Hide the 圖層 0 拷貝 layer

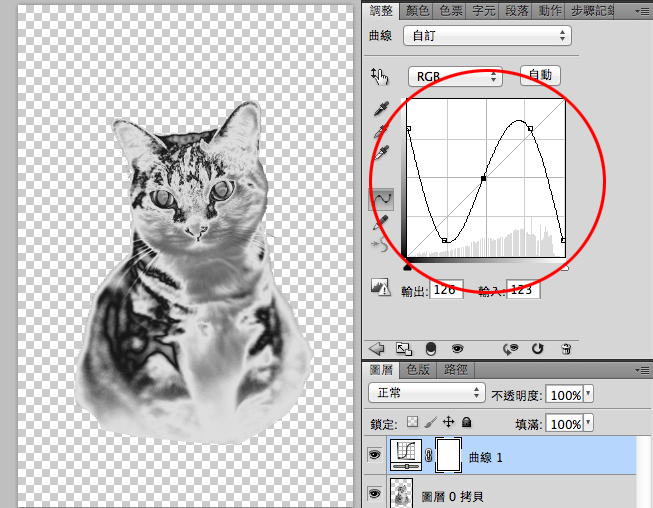[375, 493]
